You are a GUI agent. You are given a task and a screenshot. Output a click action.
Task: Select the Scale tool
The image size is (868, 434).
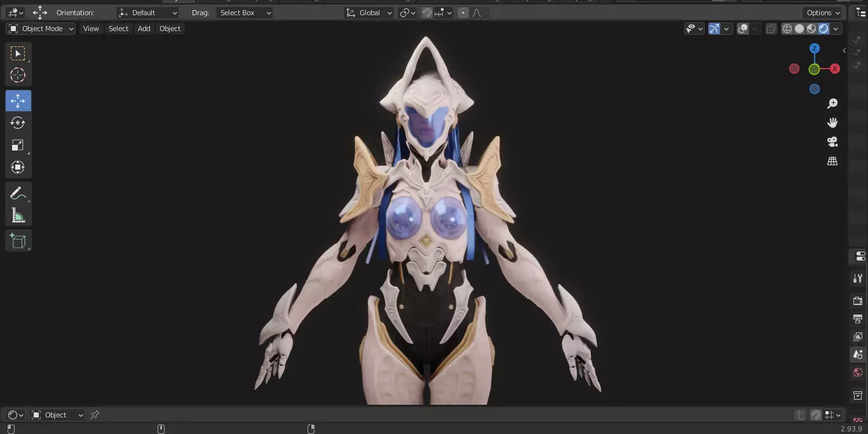point(18,145)
